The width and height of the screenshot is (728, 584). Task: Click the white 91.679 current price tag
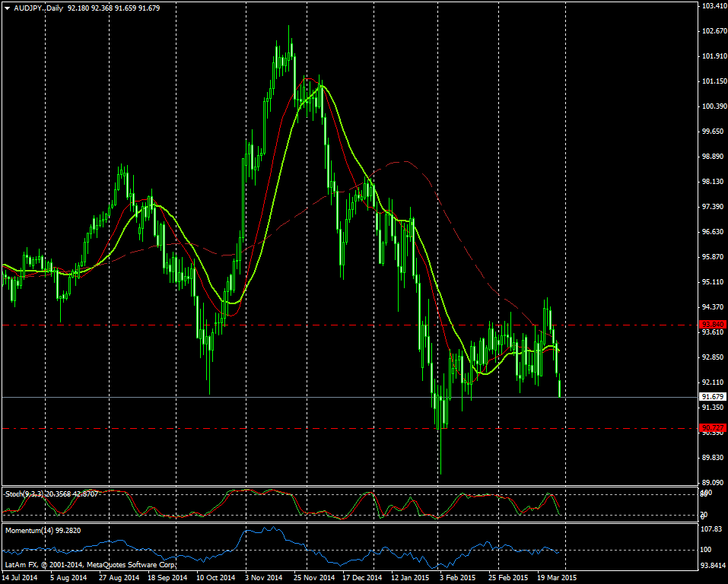tap(713, 397)
